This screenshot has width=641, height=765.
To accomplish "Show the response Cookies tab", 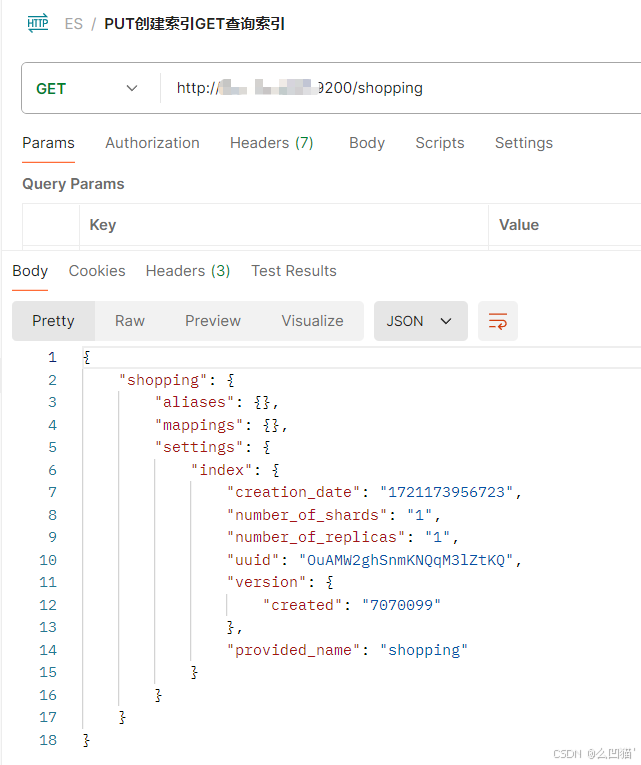I will 97,271.
